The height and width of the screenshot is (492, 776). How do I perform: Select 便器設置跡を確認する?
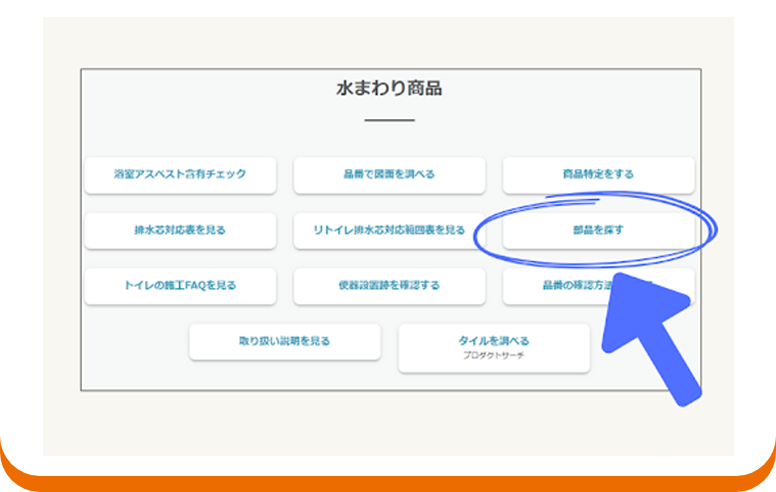pyautogui.click(x=389, y=286)
